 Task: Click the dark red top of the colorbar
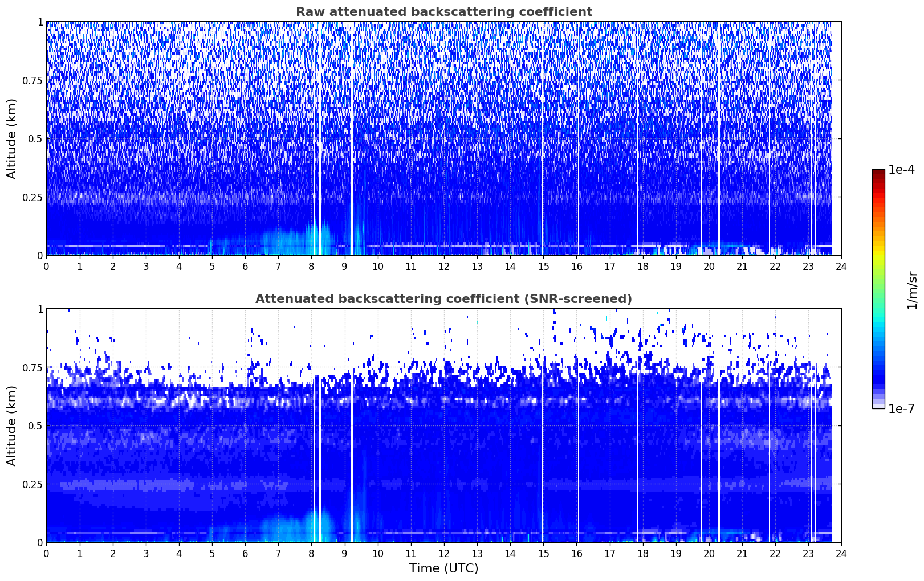[878, 173]
